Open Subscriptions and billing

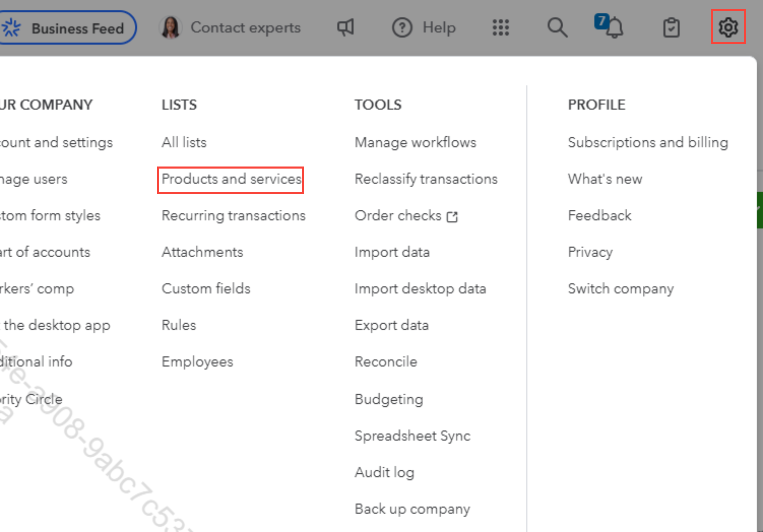(x=648, y=143)
